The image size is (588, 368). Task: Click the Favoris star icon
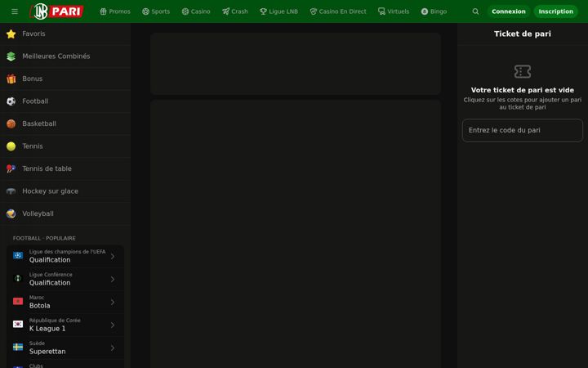point(11,34)
